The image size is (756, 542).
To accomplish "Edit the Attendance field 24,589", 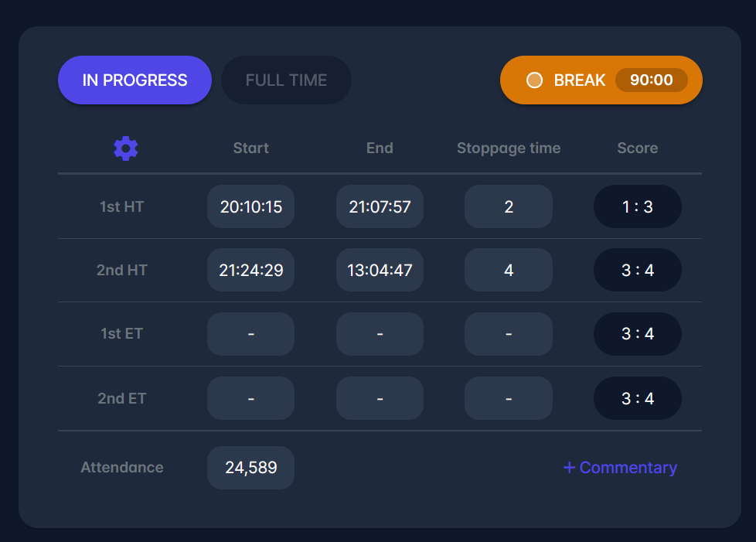I will pyautogui.click(x=250, y=468).
